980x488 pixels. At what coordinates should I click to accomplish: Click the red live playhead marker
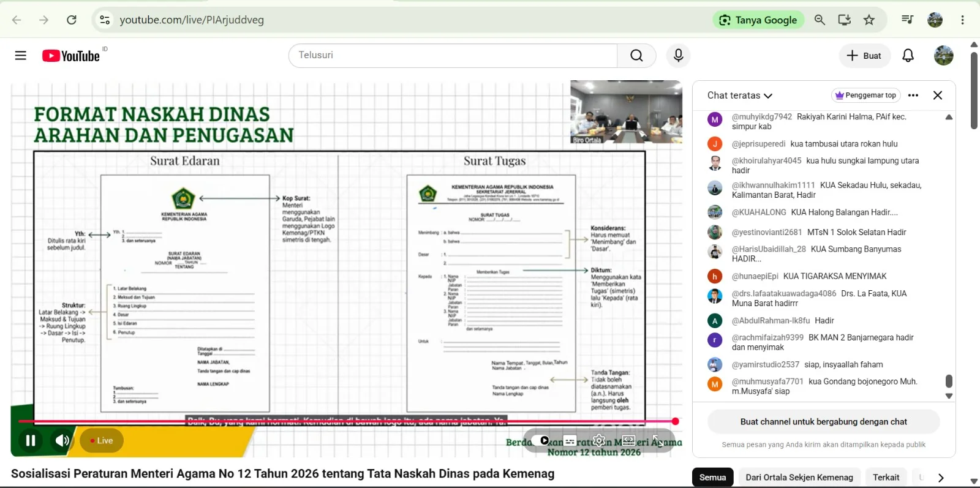(x=675, y=421)
